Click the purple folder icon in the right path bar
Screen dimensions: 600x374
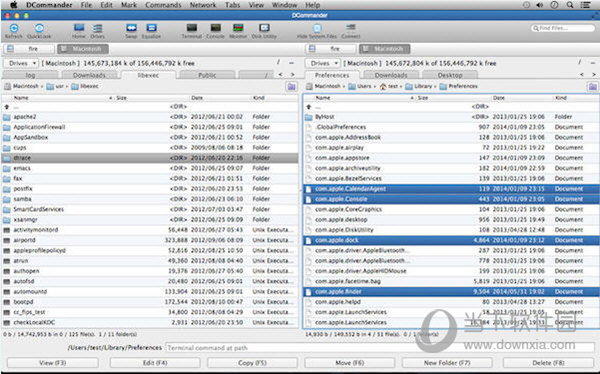coord(593,87)
